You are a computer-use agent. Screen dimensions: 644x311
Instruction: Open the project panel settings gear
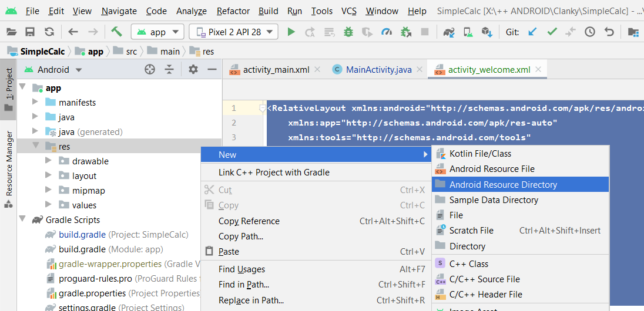tap(193, 70)
